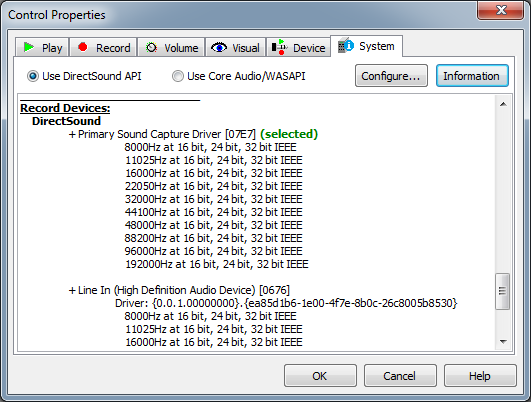Click the Driver GUID line under Line In
This screenshot has height=402, width=531.
(286, 303)
